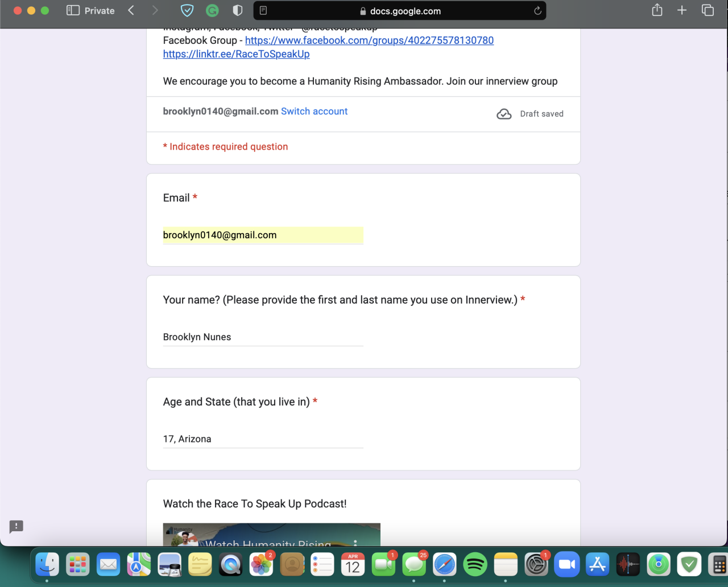Open the AdGuard shield extension
Screen dimensions: 728x587
coord(187,10)
